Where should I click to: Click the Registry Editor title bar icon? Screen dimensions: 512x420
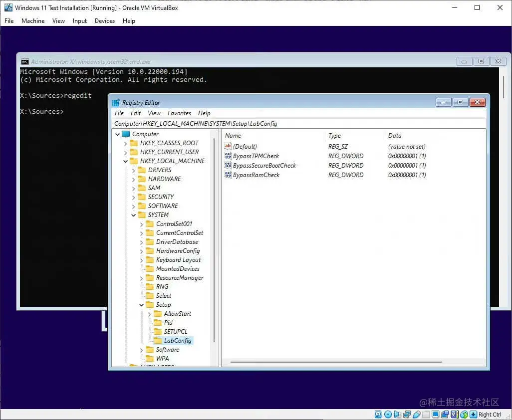[x=116, y=102]
